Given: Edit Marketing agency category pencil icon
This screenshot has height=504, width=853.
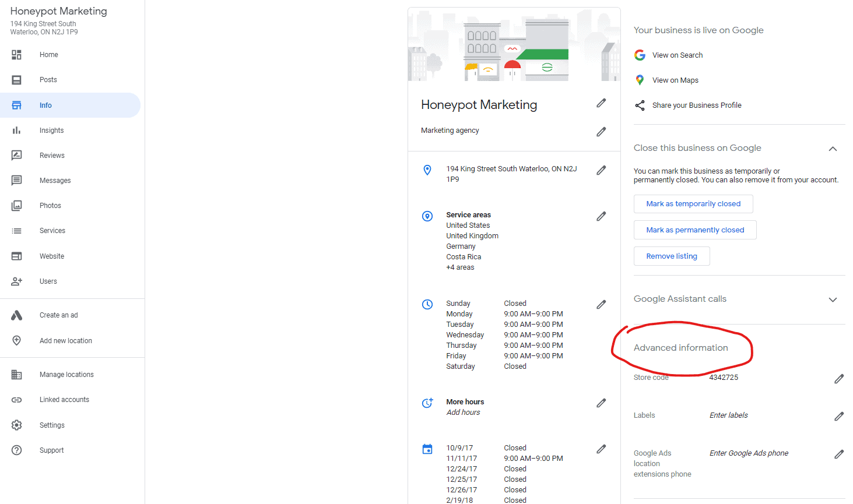Looking at the screenshot, I should coord(601,132).
